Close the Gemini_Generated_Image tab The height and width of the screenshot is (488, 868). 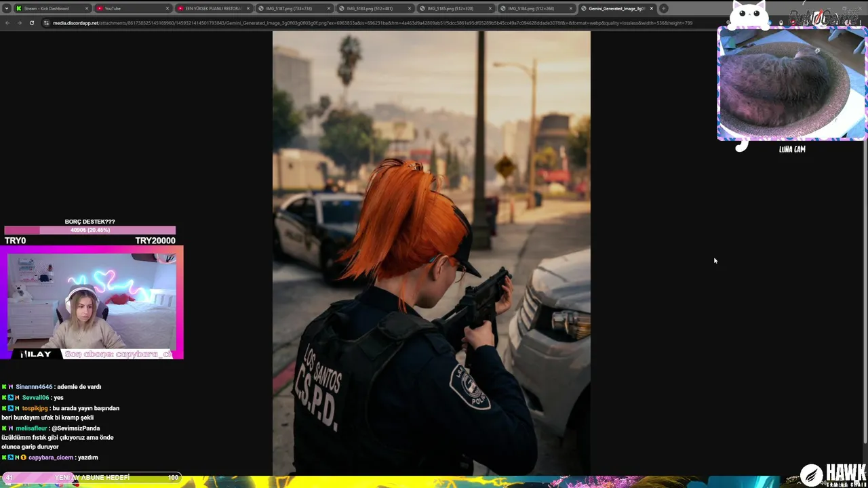click(652, 9)
